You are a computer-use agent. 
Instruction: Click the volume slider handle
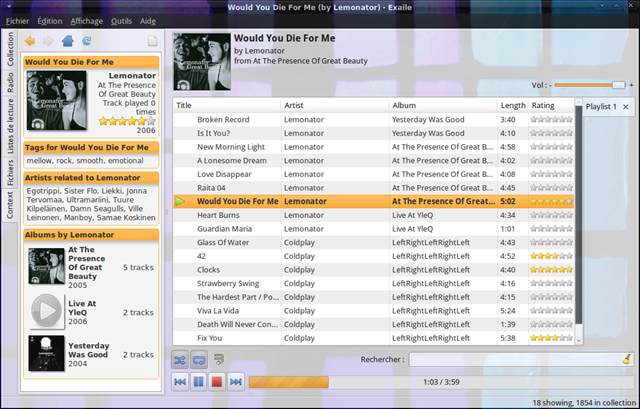(618, 85)
